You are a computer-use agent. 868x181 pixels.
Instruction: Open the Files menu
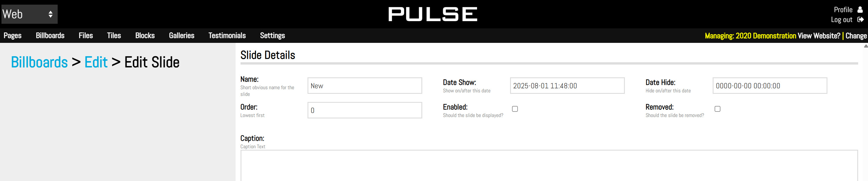(x=86, y=36)
